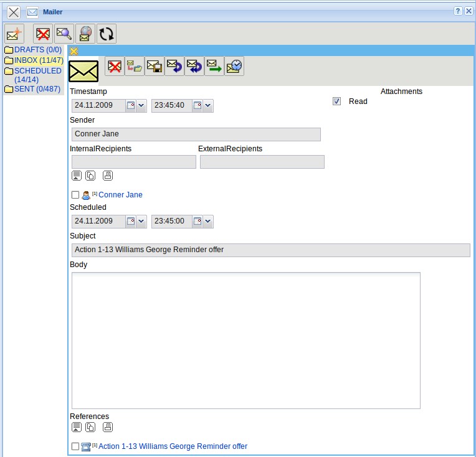Image resolution: width=476 pixels, height=457 pixels.
Task: Move message to folder icon
Action: pos(134,67)
